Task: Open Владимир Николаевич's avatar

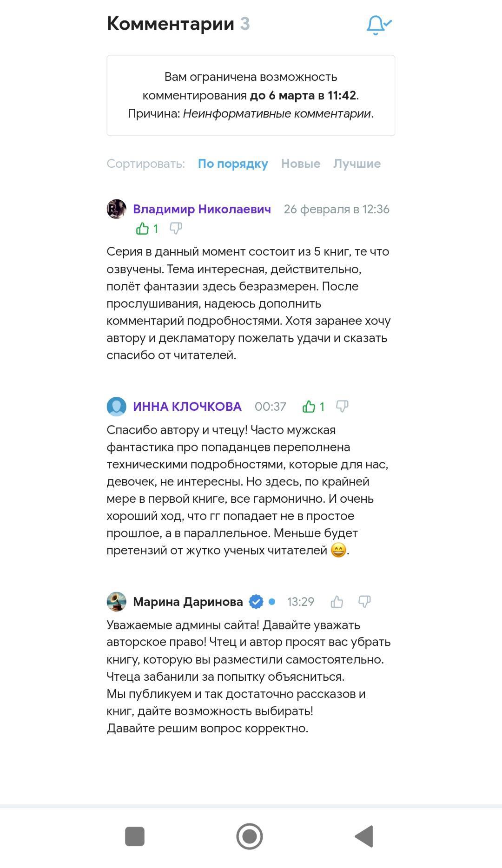Action: pos(117,209)
